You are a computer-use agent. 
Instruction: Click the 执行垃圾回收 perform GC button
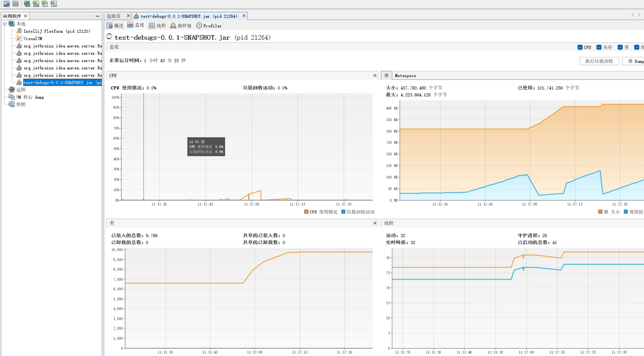(x=599, y=61)
